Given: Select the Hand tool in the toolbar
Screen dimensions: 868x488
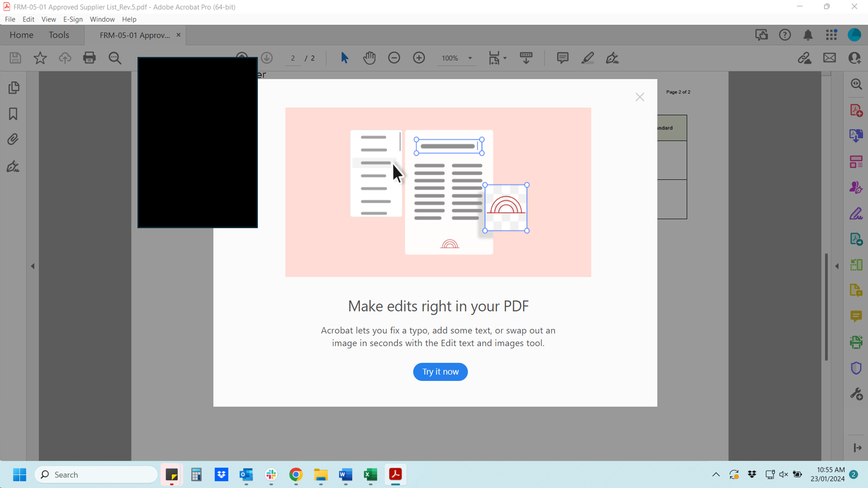Looking at the screenshot, I should [x=369, y=58].
